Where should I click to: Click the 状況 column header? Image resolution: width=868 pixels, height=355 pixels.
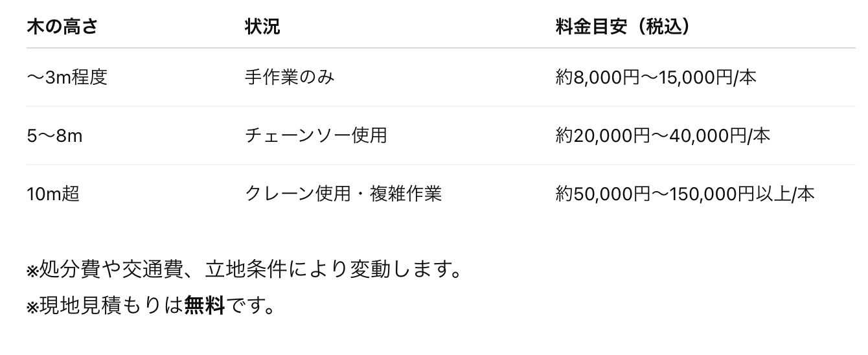tap(262, 27)
